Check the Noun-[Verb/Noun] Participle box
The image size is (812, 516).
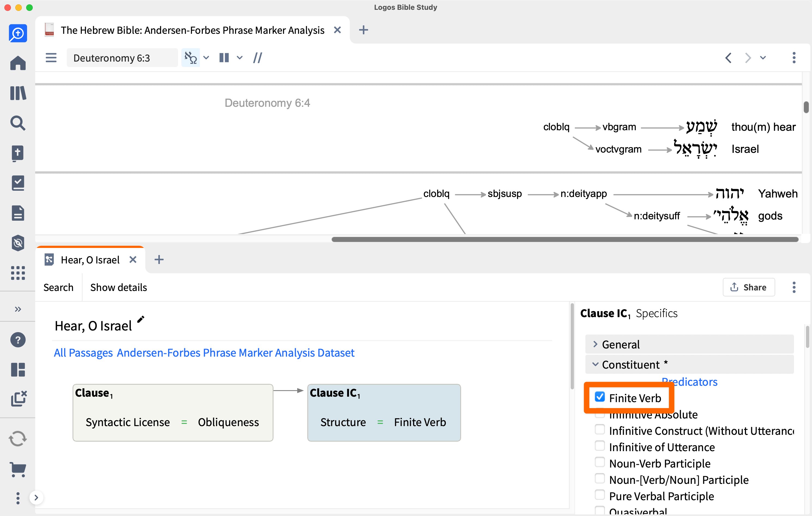point(600,479)
